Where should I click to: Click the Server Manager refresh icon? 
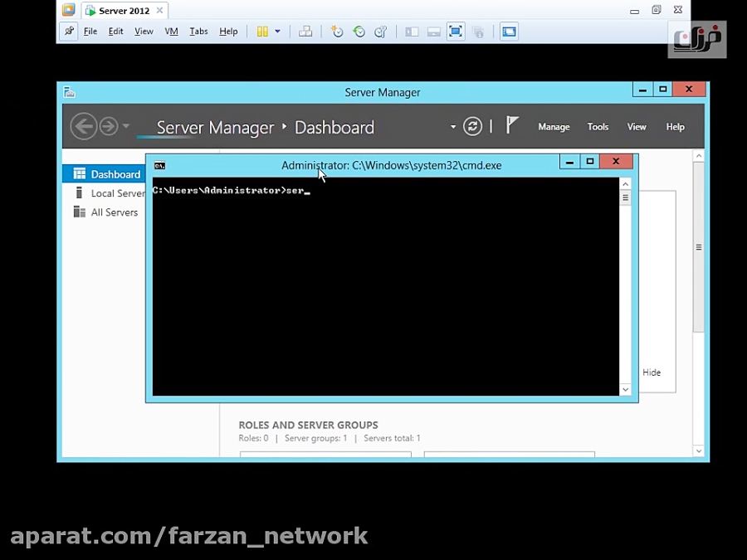pos(472,126)
